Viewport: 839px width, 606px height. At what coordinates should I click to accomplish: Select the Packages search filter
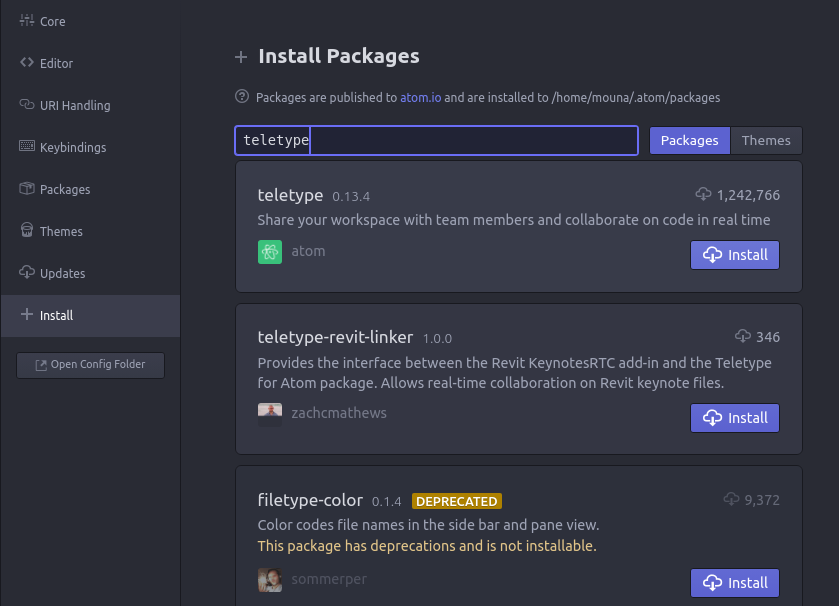[689, 141]
